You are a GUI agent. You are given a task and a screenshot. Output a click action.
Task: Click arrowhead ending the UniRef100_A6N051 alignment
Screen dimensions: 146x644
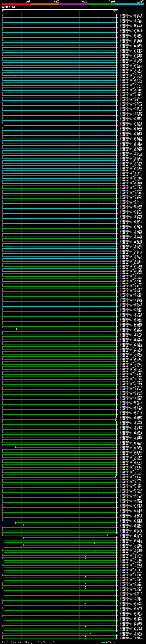pyautogui.click(x=90, y=633)
